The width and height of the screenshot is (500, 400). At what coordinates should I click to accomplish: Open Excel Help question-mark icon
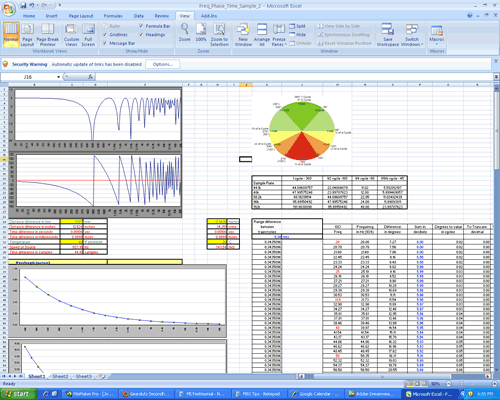(470, 15)
